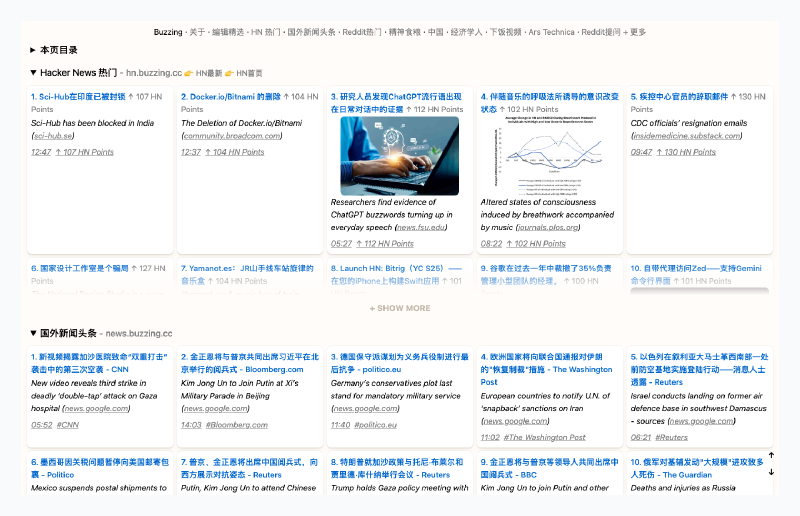This screenshot has height=516, width=800.
Task: Open the 更多 item in navigation
Action: coord(635,32)
